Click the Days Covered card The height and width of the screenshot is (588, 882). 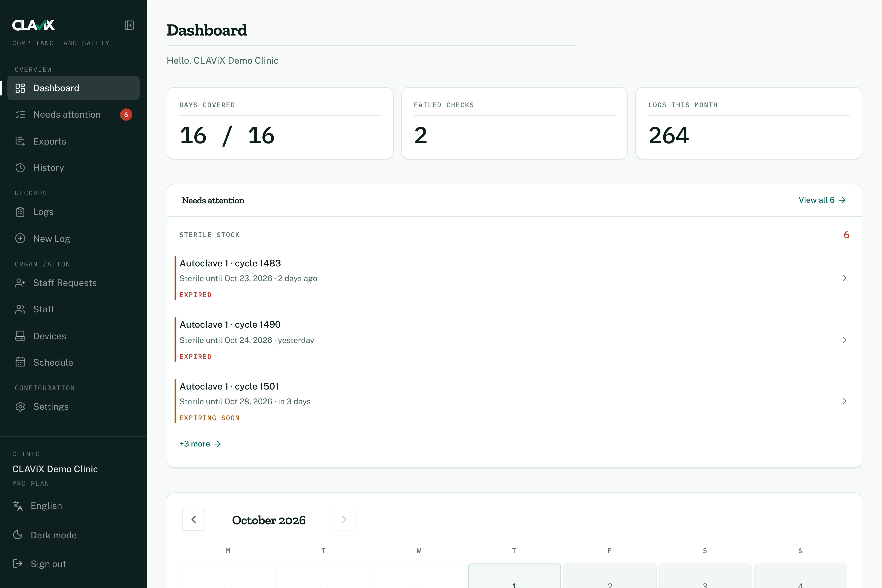[280, 123]
